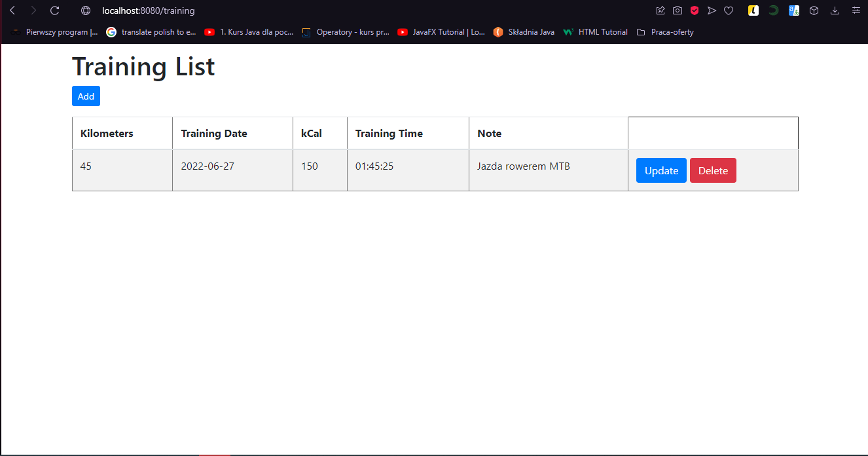Open the downloads icon
Image resolution: width=868 pixels, height=456 pixels.
pos(835,10)
